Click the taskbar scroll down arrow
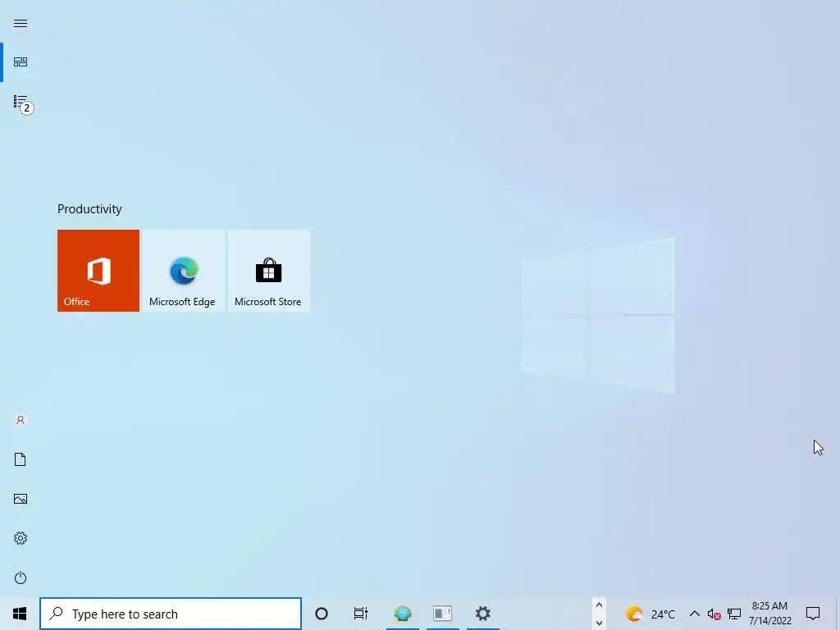Image resolution: width=840 pixels, height=630 pixels. click(x=599, y=623)
